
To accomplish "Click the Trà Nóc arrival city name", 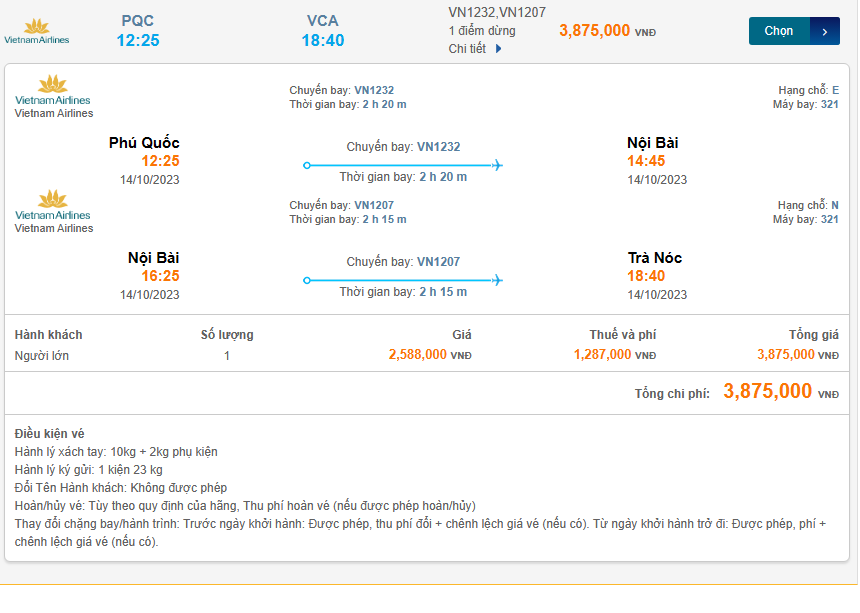I will [655, 258].
